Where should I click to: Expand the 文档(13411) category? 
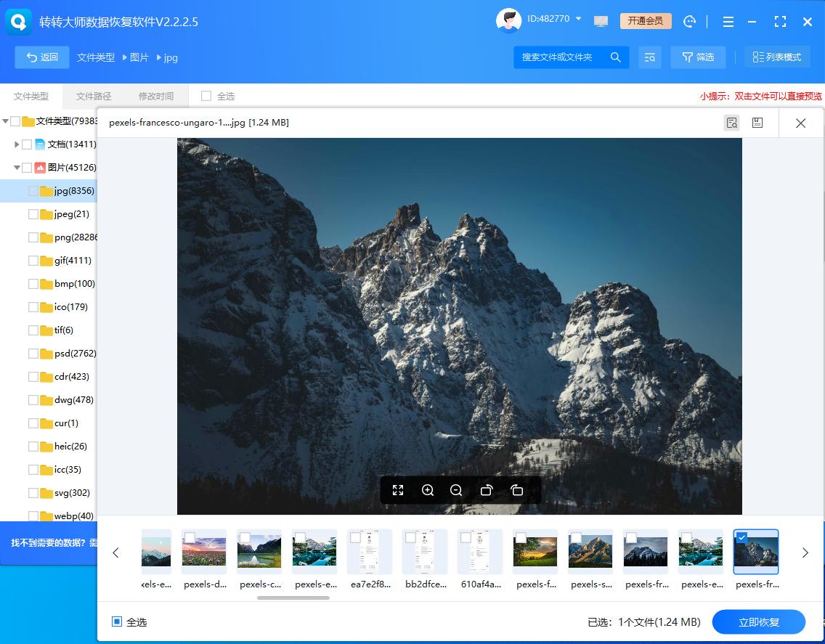(17, 144)
